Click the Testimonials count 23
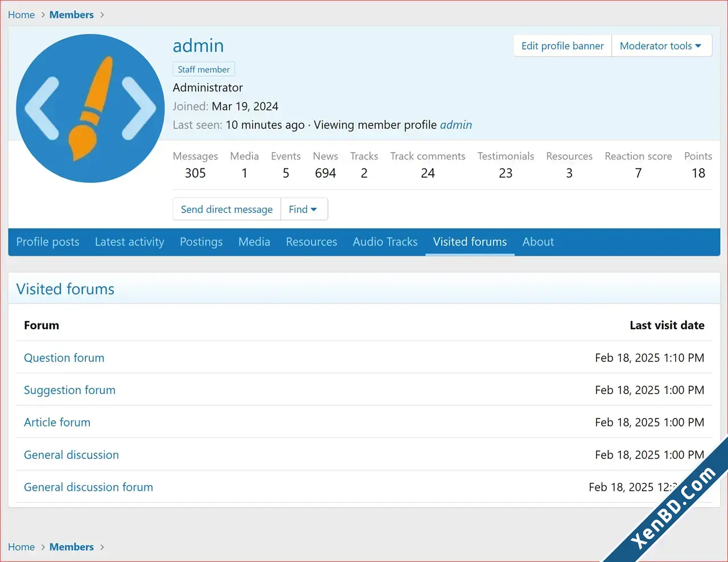Viewport: 728px width, 562px height. click(x=506, y=173)
